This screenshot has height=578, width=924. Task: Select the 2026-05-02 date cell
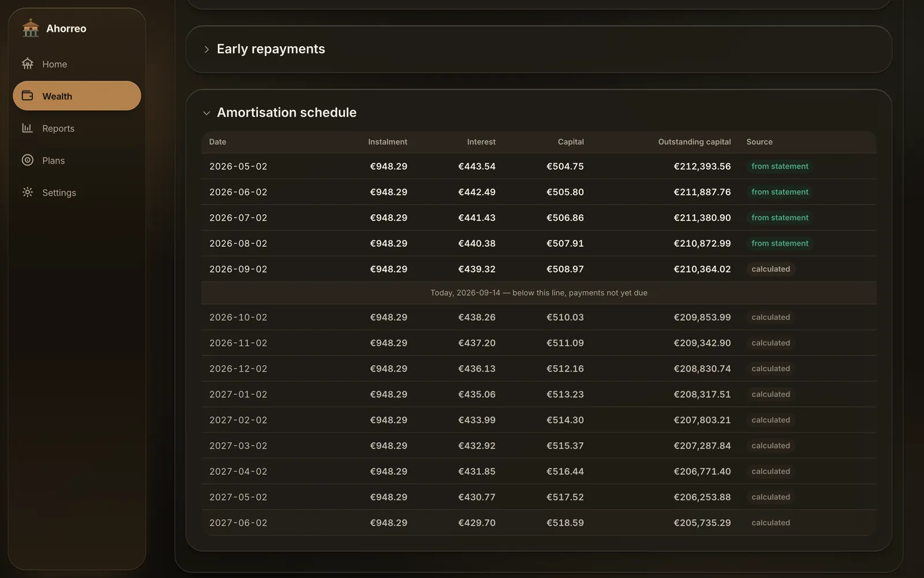tap(238, 166)
